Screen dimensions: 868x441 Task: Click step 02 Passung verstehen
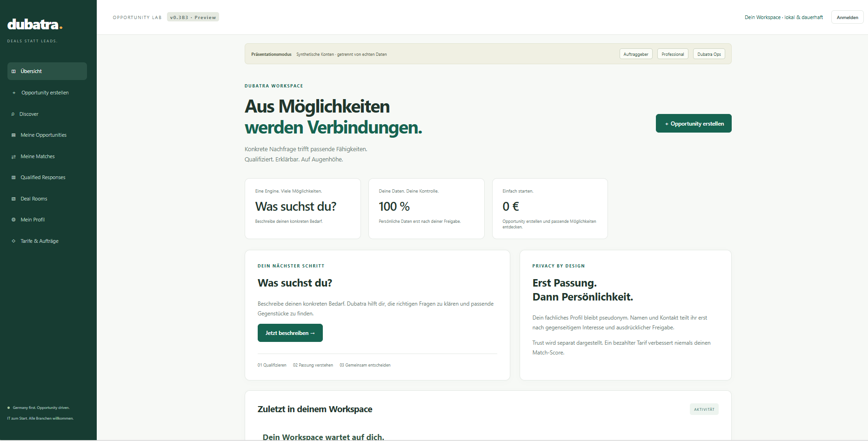[x=313, y=365]
